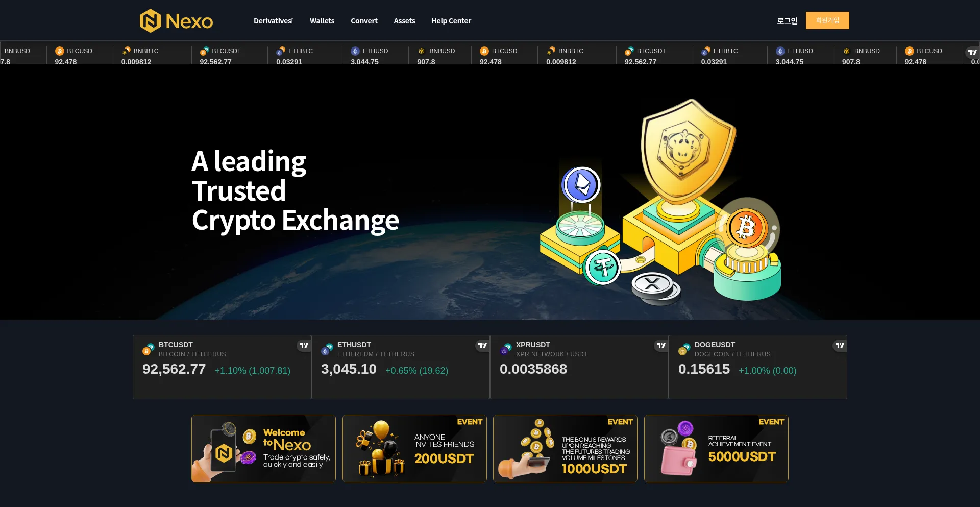
Task: Open the Welcome to Nexo banner
Action: [263, 448]
